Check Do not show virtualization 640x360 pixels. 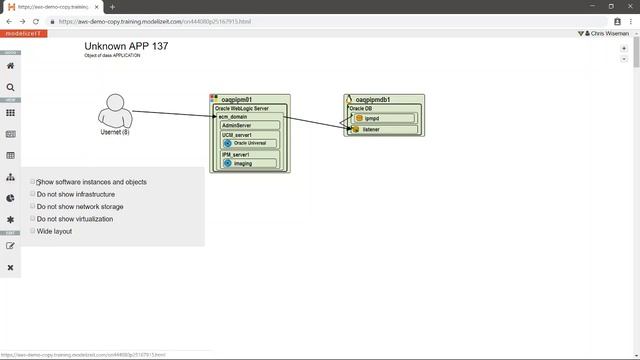coord(33,218)
